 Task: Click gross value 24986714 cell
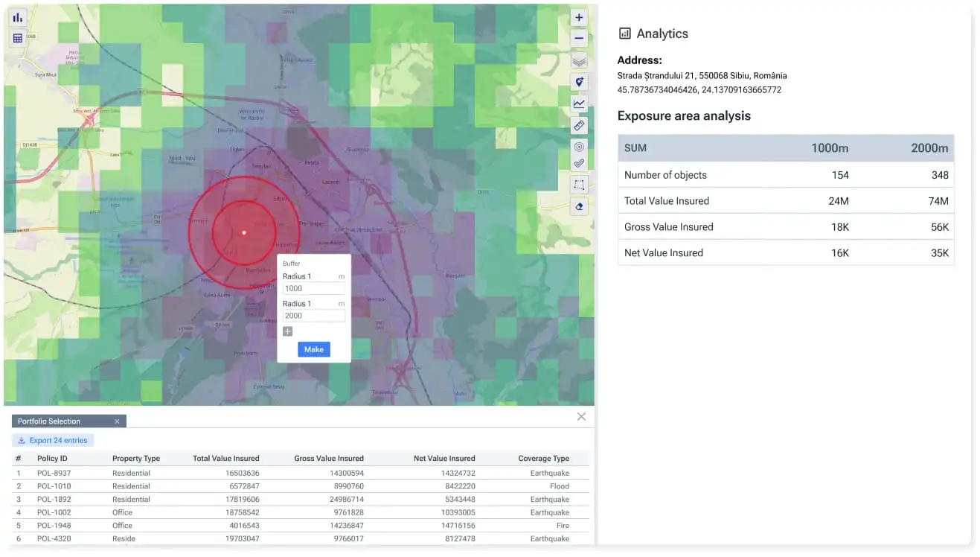(x=345, y=499)
